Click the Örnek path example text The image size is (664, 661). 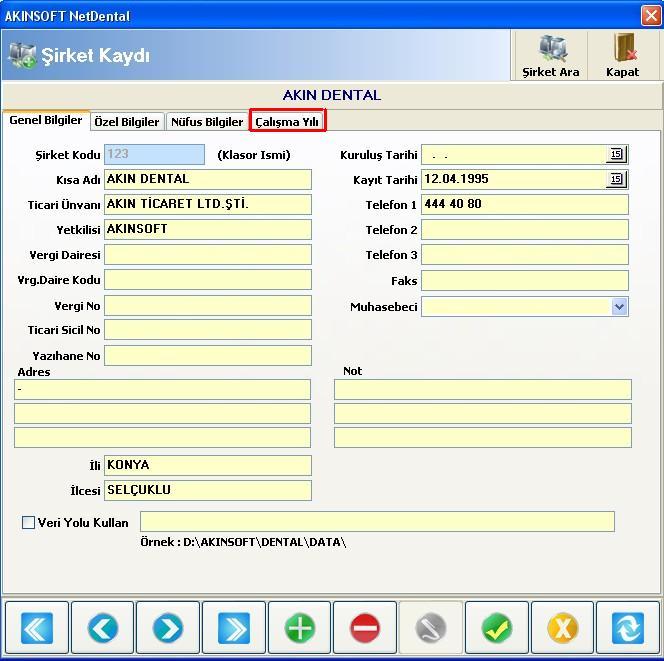[243, 542]
